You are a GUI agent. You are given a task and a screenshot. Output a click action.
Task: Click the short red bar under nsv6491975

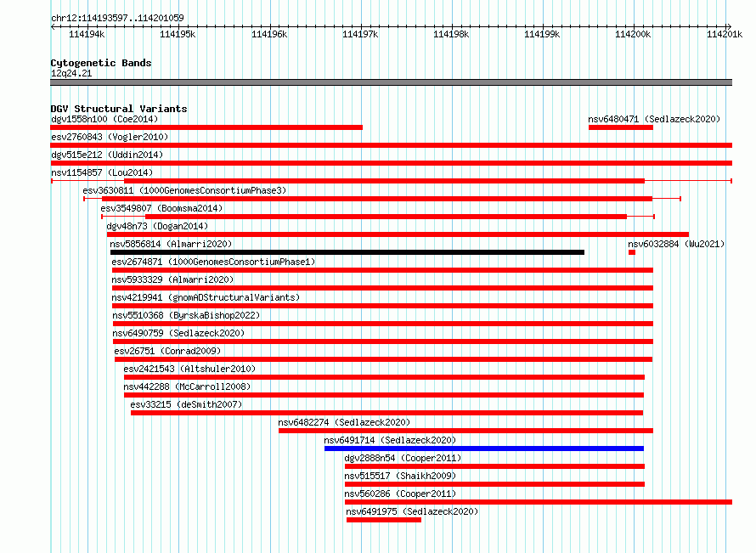[x=384, y=520]
